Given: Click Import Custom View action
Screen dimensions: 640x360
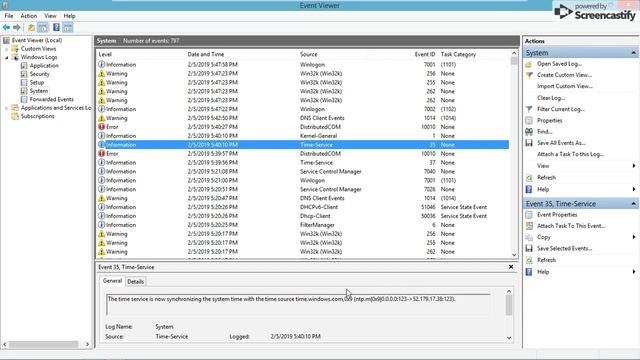Looking at the screenshot, I should point(565,87).
